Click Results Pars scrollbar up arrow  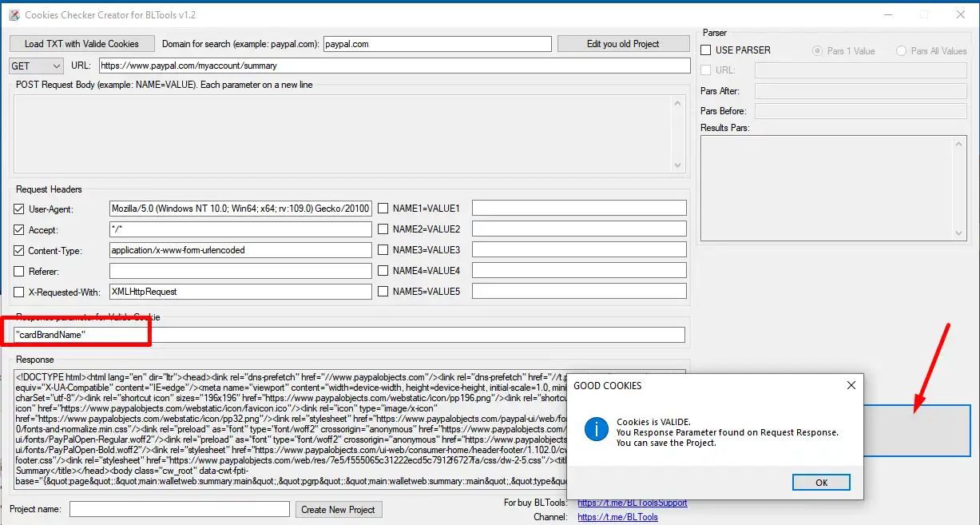(x=960, y=143)
